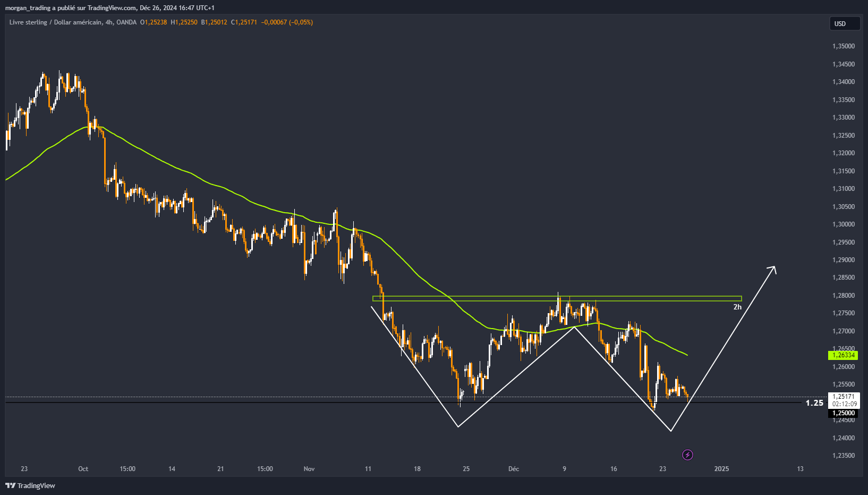Open the USD currency selector

(845, 23)
